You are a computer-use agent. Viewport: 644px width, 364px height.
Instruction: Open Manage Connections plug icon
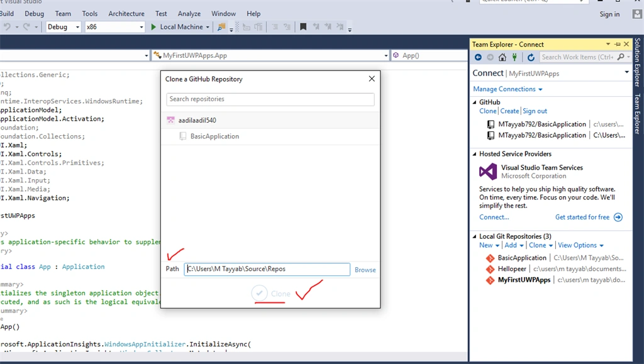point(514,57)
